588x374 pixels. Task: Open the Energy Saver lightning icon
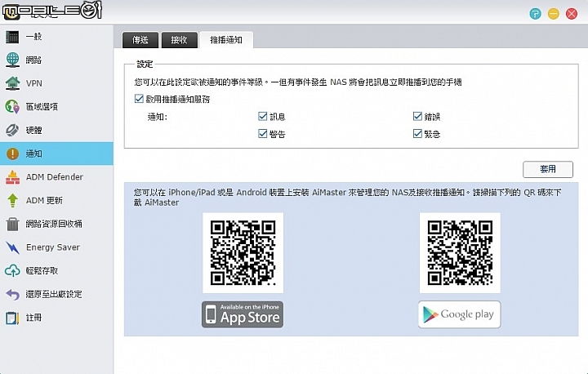[x=12, y=247]
